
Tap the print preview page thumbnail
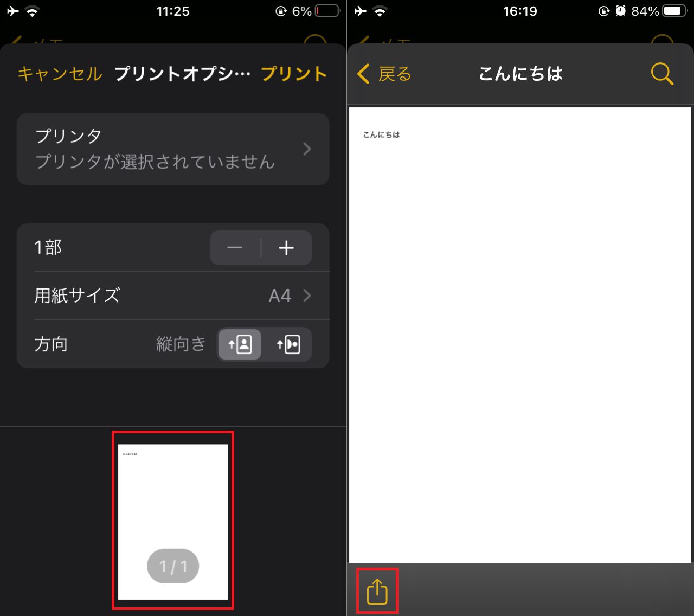[173, 522]
